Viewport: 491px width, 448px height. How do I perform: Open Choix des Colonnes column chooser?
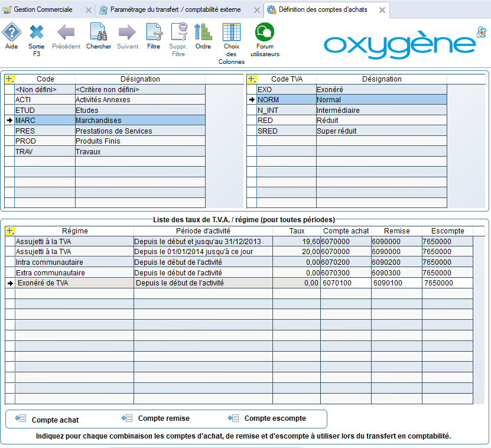coord(231,33)
